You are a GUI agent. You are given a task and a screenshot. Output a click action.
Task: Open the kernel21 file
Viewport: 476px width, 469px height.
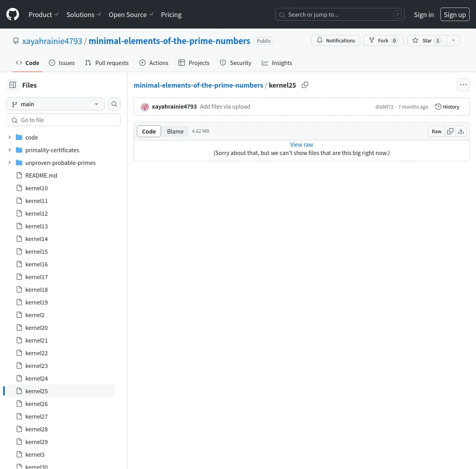(36, 341)
